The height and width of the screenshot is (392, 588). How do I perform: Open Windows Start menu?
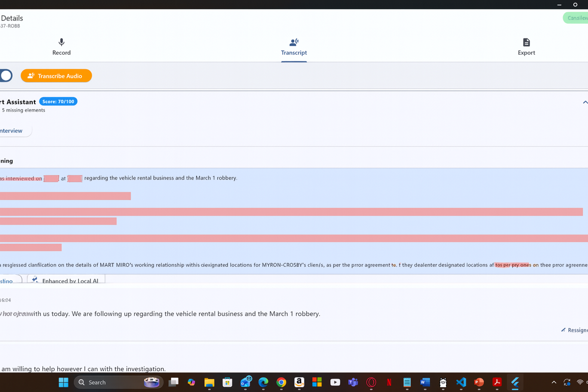[64, 382]
